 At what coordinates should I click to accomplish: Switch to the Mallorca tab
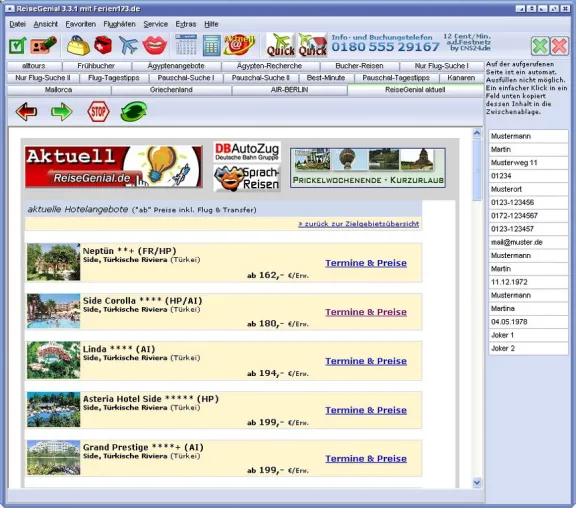(58, 90)
